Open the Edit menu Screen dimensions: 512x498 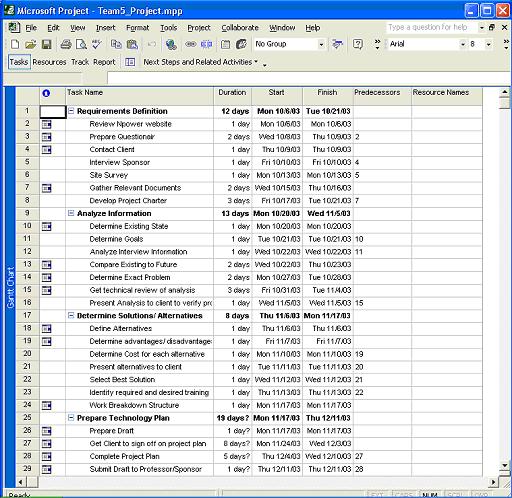53,28
